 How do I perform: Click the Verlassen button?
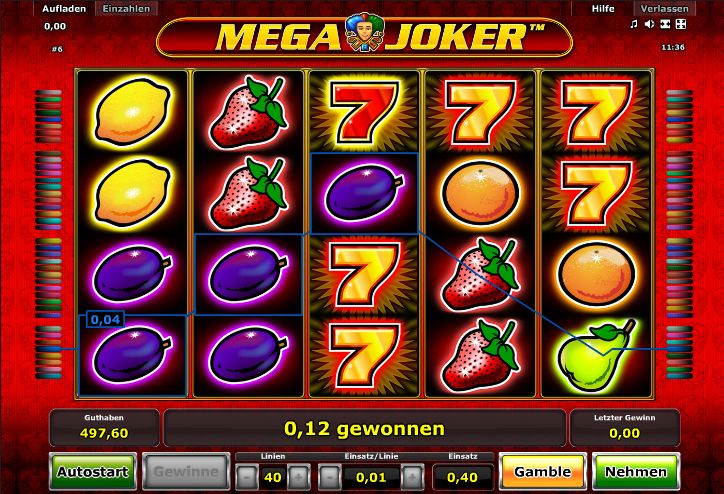664,8
